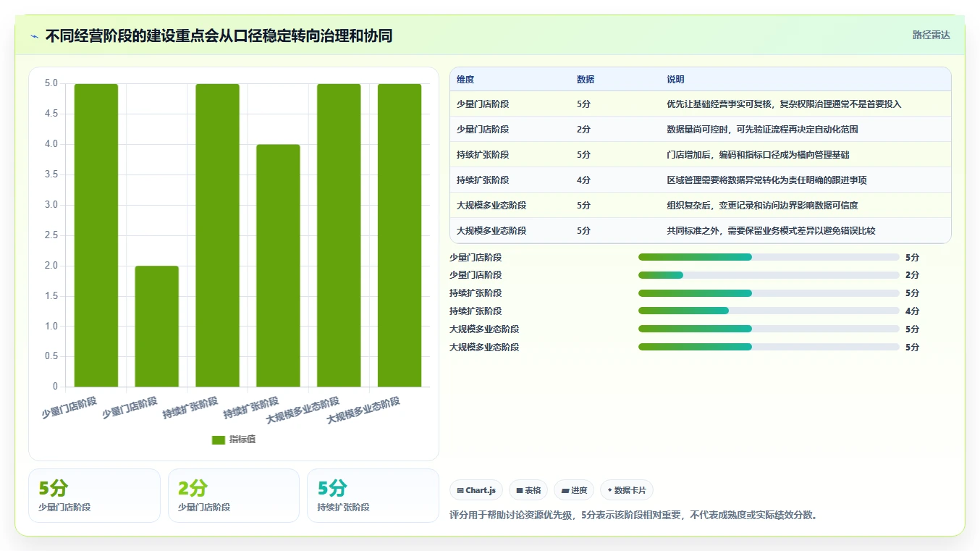The height and width of the screenshot is (551, 980).
Task: Open the 5分 持续扩张阶段 summary card
Action: (x=373, y=495)
